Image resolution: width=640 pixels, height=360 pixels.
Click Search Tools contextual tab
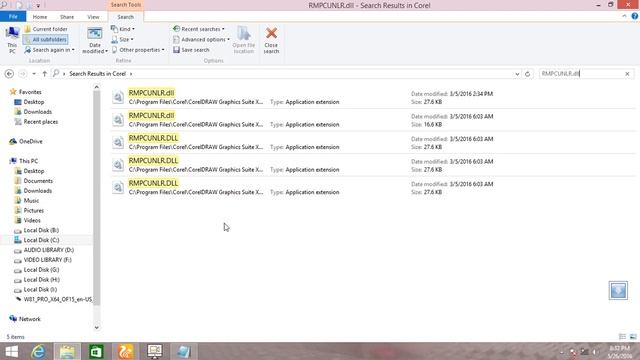pyautogui.click(x=126, y=5)
